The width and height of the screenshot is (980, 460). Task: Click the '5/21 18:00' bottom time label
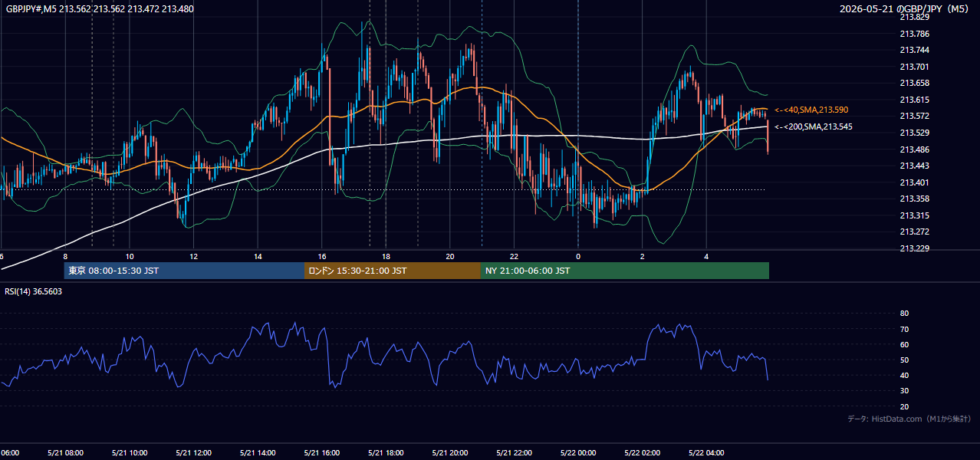click(x=385, y=453)
